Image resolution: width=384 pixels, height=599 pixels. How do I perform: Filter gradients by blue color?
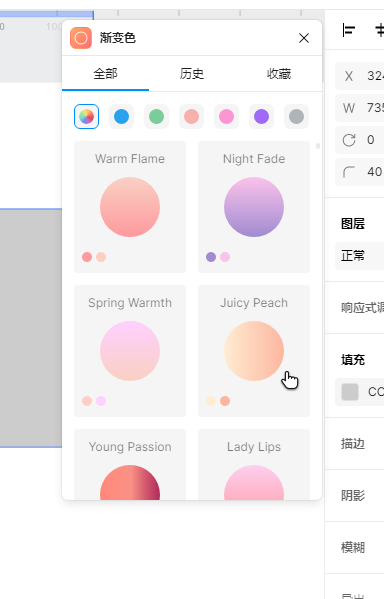point(122,117)
